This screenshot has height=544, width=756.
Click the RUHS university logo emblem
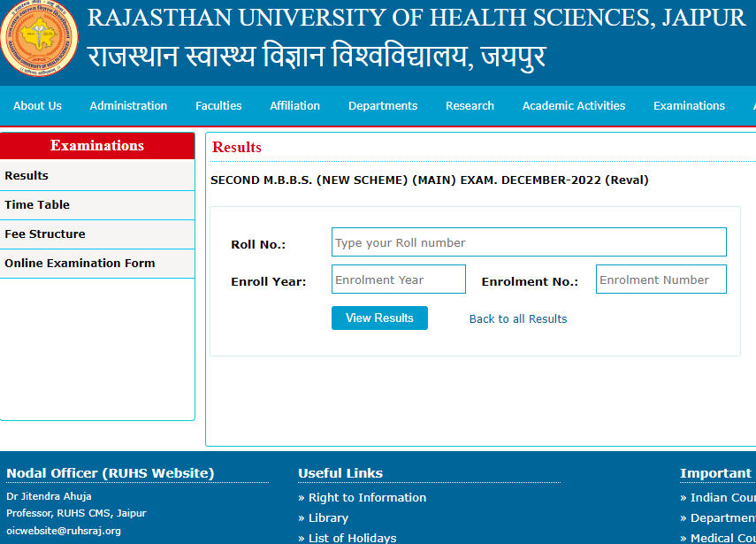39,39
